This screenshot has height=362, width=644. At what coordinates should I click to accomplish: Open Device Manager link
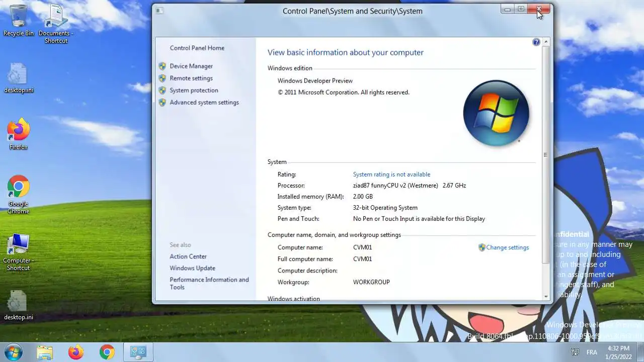tap(191, 66)
